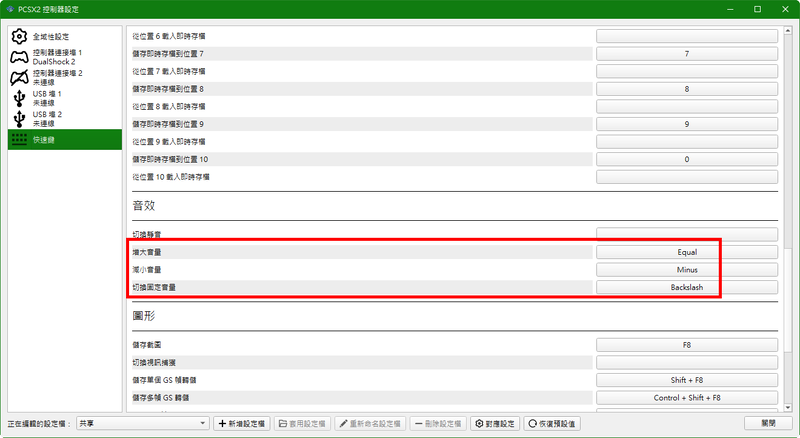Click the empty binding for 從位置 7 載入即時存檔
This screenshot has height=438, width=800.
[x=687, y=71]
